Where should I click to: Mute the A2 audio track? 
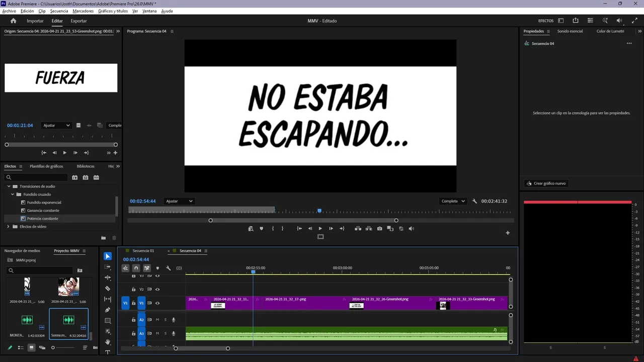click(x=157, y=320)
